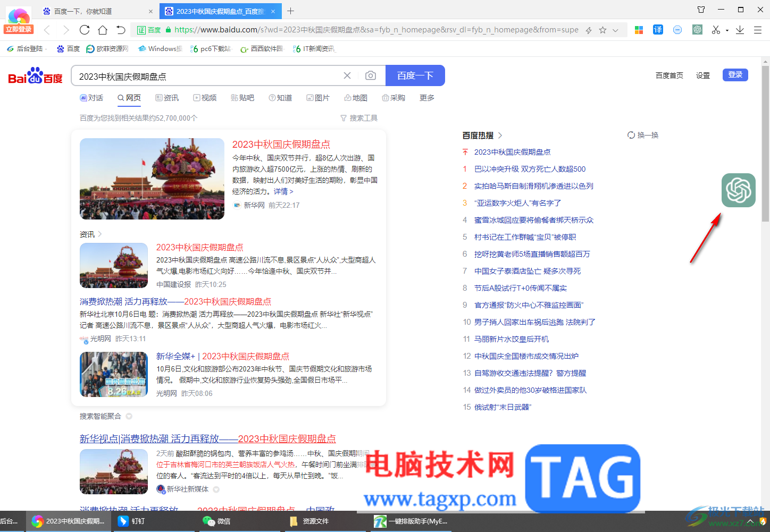Switch to the 视频 search tab
770x532 pixels.
(205, 98)
